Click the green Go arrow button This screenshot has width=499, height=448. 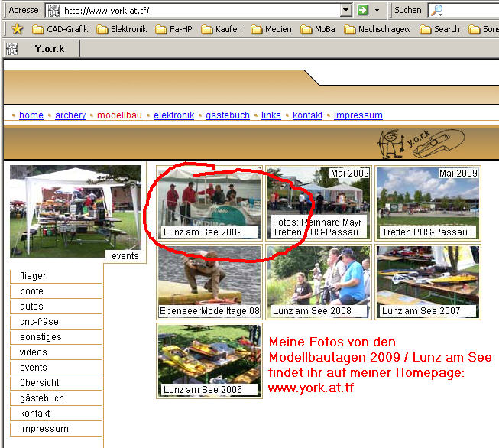[x=363, y=10]
